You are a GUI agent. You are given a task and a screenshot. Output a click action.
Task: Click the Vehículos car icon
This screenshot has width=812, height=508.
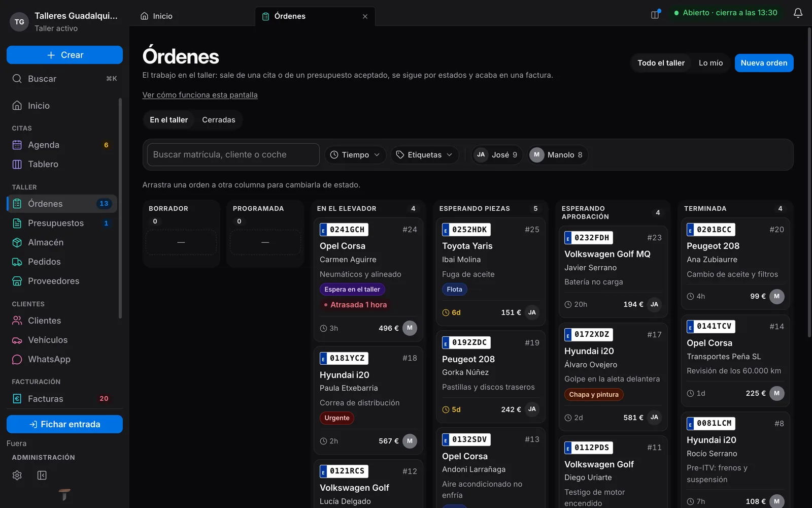17,340
